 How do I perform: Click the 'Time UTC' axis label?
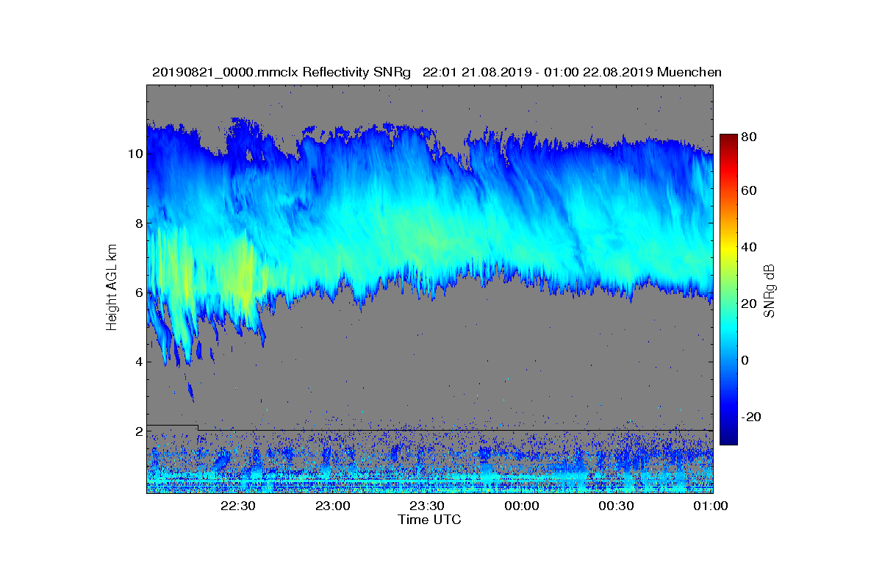click(x=430, y=520)
